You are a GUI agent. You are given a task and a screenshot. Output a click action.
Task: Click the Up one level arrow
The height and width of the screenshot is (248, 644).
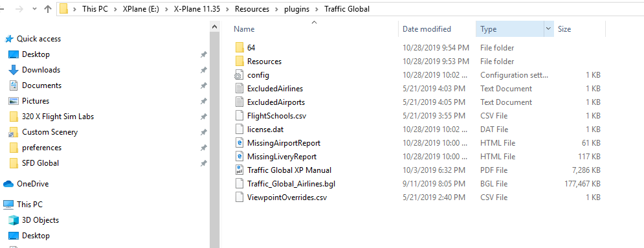point(48,8)
